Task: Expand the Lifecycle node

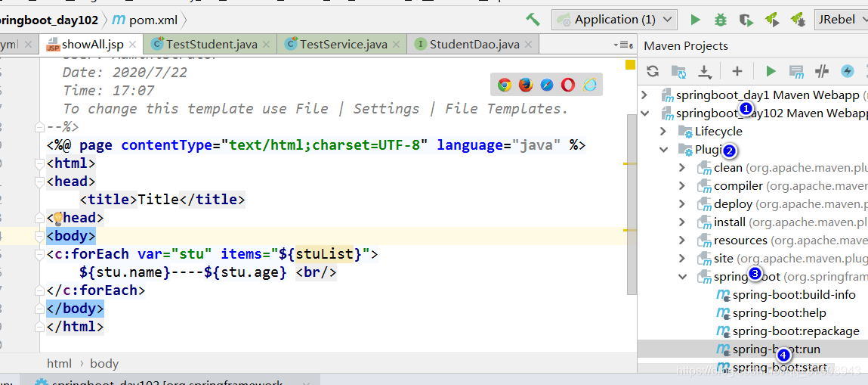Action: click(x=663, y=132)
